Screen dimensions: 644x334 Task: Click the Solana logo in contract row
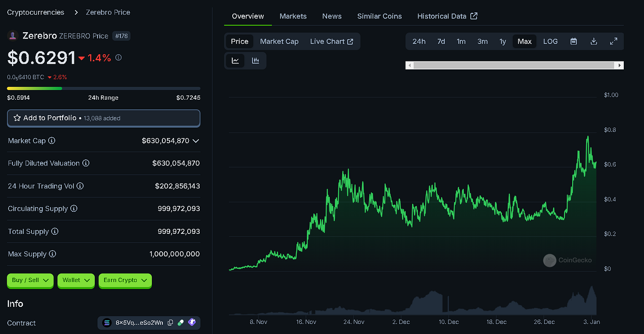coord(107,323)
